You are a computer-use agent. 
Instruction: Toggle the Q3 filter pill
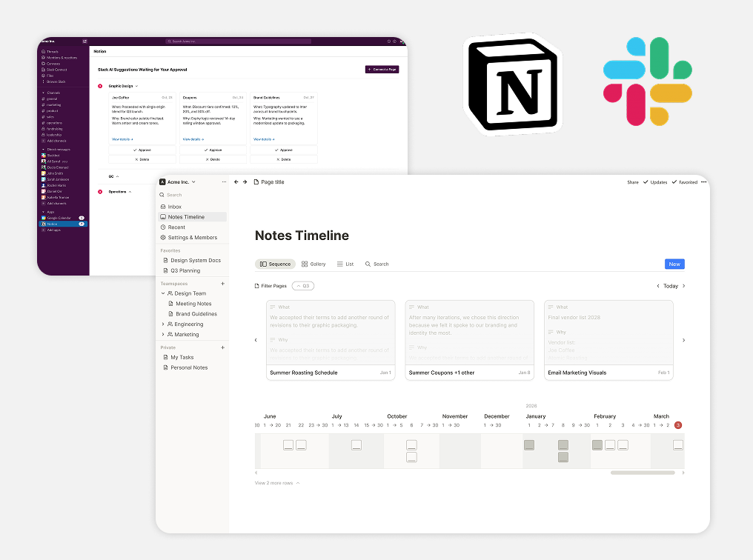[303, 285]
